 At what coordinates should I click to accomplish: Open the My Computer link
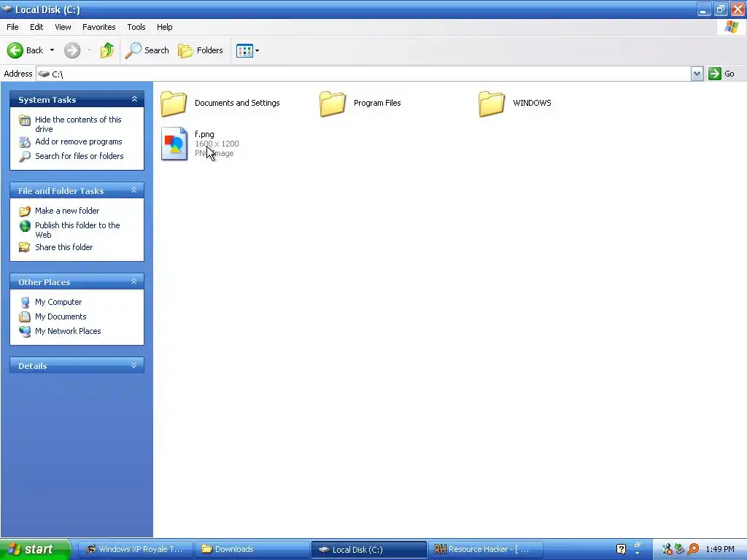tap(58, 302)
